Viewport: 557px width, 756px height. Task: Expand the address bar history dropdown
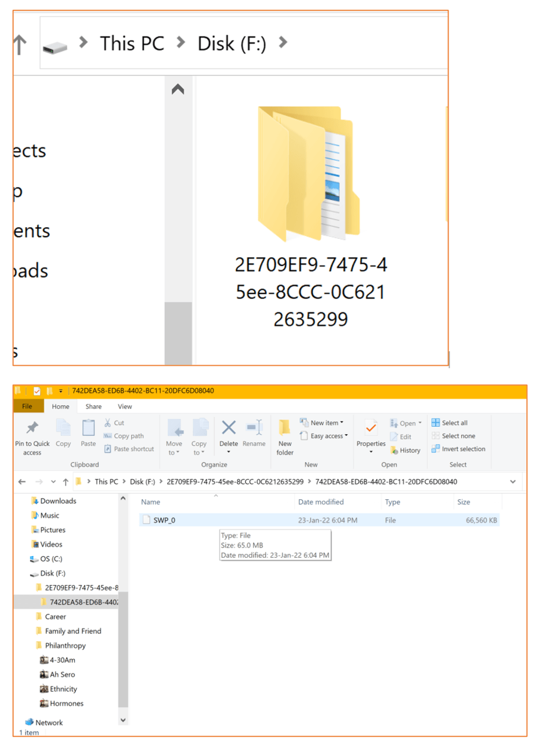pyautogui.click(x=513, y=482)
